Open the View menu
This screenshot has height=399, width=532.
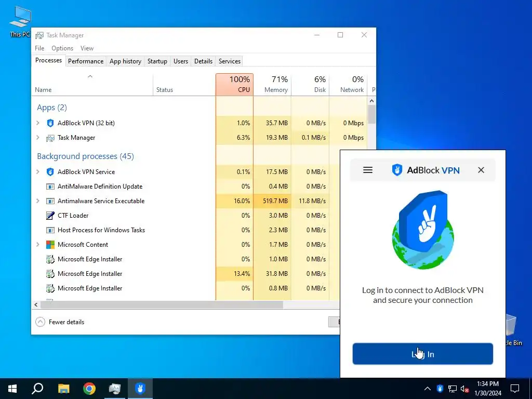87,48
